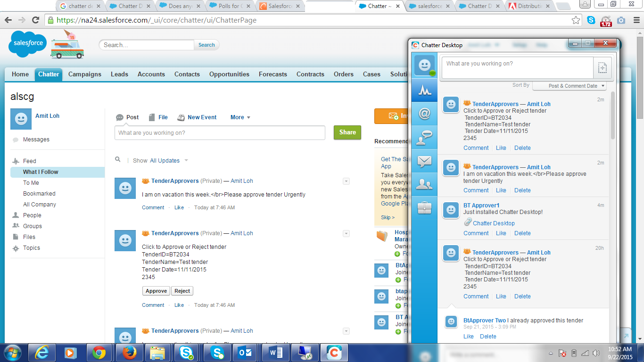Approve the tender with the Approve button
644x362 pixels.
tap(156, 291)
